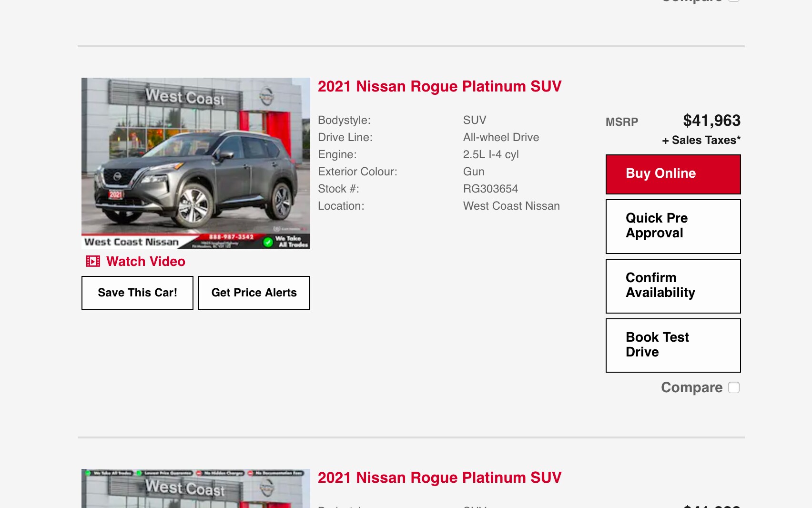
Task: Open the first 2021 Nissan Rogue Platinum SUV title link
Action: (x=439, y=86)
